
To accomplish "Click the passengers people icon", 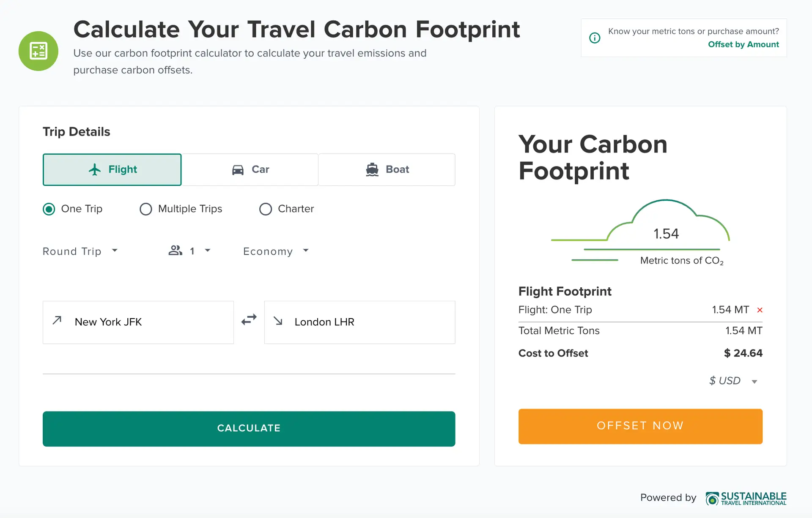I will click(175, 251).
